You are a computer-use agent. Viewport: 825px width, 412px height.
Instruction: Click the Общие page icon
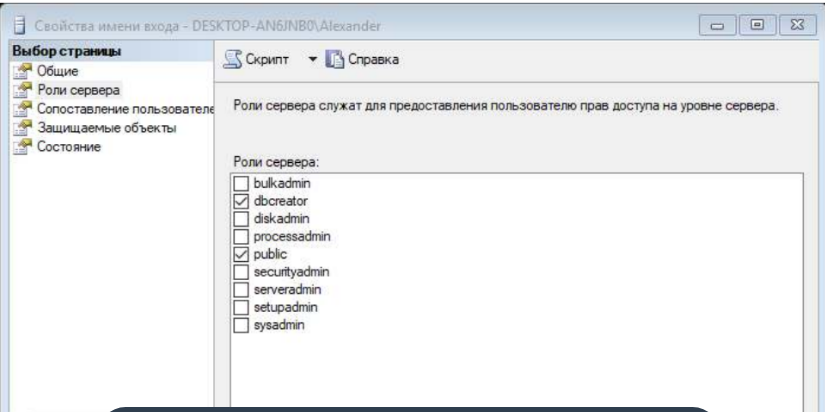(x=23, y=72)
